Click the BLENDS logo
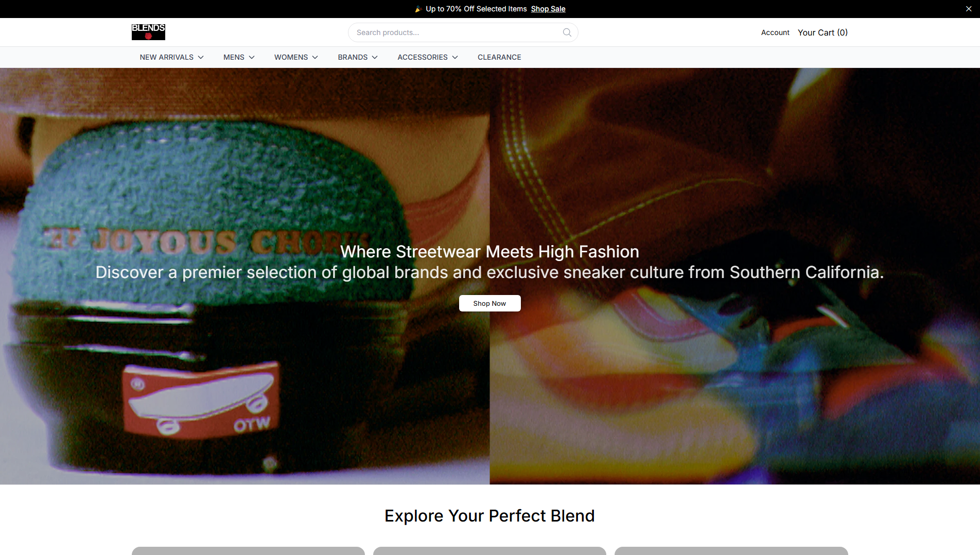The width and height of the screenshot is (980, 555). (148, 32)
